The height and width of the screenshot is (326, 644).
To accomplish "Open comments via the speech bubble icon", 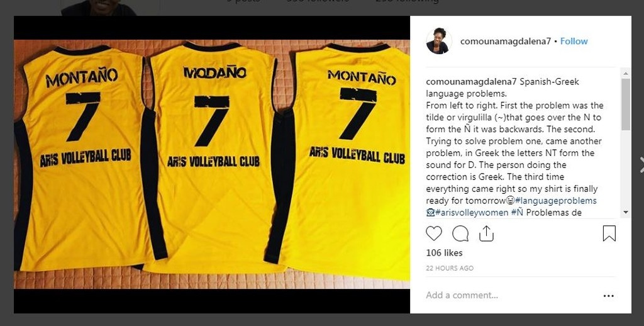I will 460,233.
